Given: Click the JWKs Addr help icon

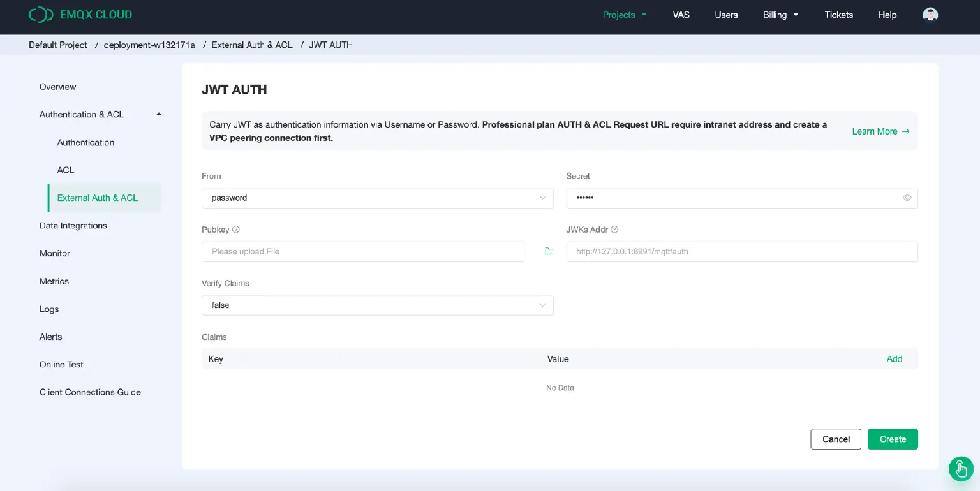Looking at the screenshot, I should point(614,230).
